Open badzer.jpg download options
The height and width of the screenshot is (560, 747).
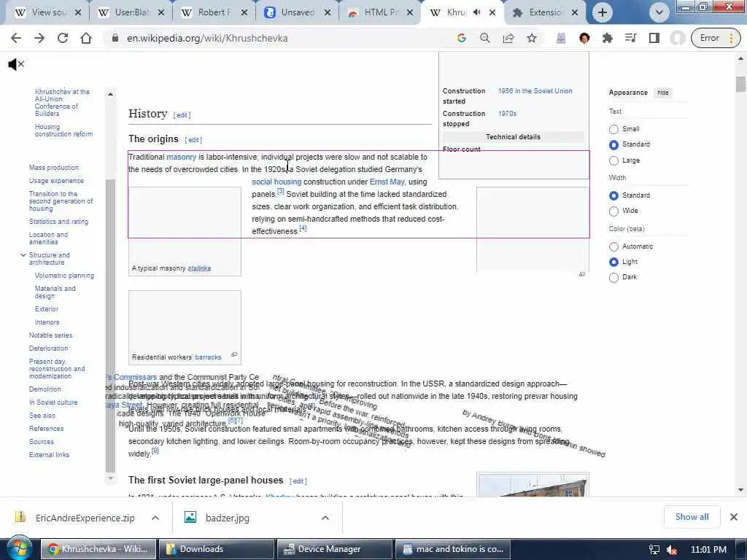tap(325, 518)
